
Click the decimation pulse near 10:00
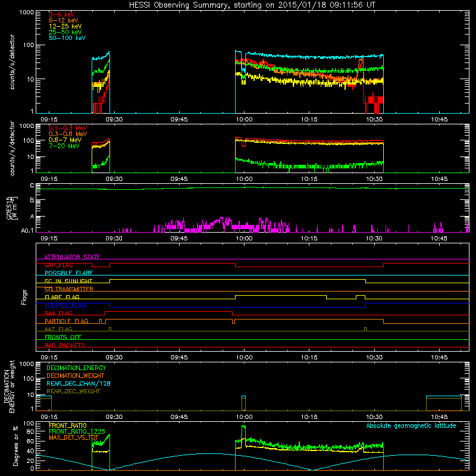click(243, 403)
